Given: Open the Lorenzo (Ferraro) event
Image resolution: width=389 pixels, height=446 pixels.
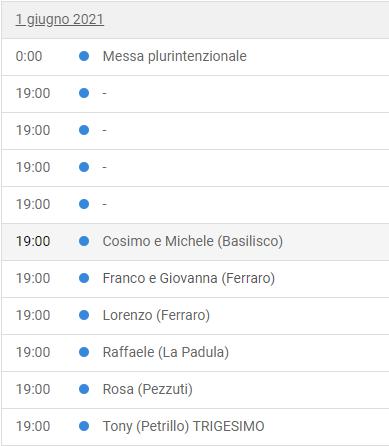Looking at the screenshot, I should [156, 315].
